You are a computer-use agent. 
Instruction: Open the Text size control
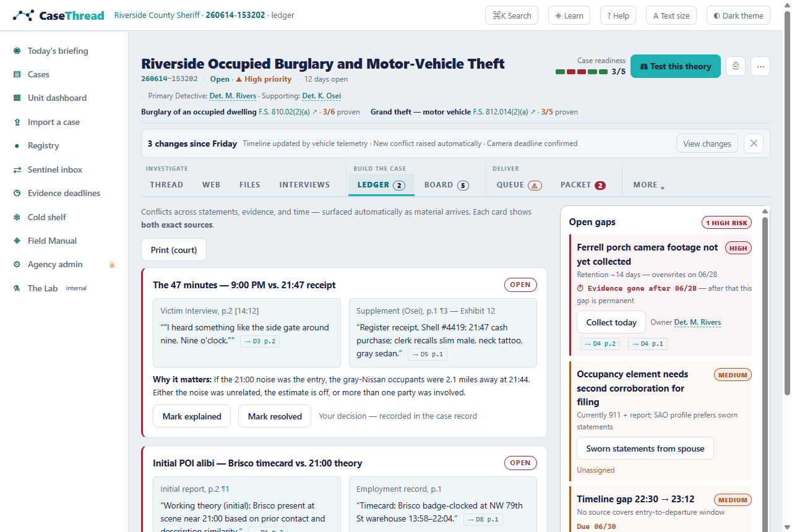click(671, 15)
